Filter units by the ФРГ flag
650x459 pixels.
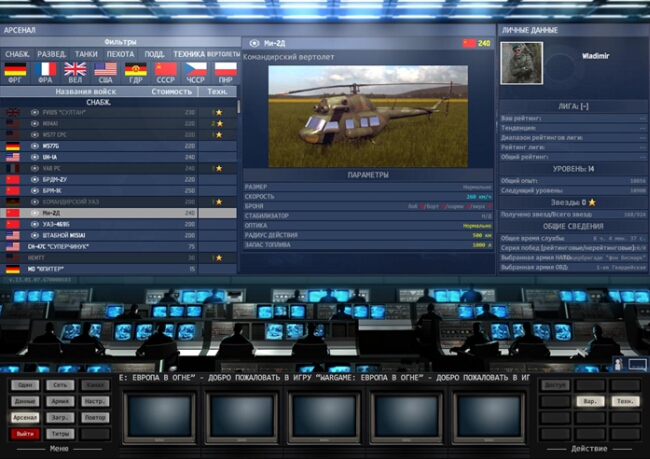tap(15, 69)
